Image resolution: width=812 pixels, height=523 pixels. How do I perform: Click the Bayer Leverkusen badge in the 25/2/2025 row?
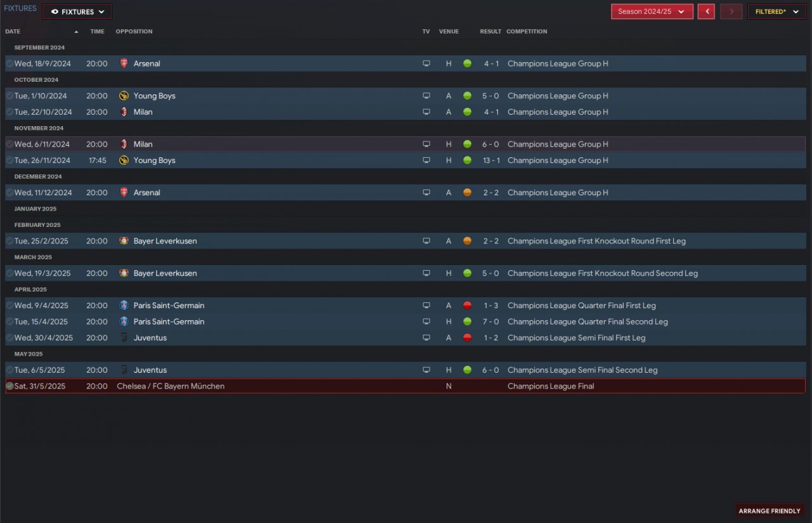(x=124, y=241)
